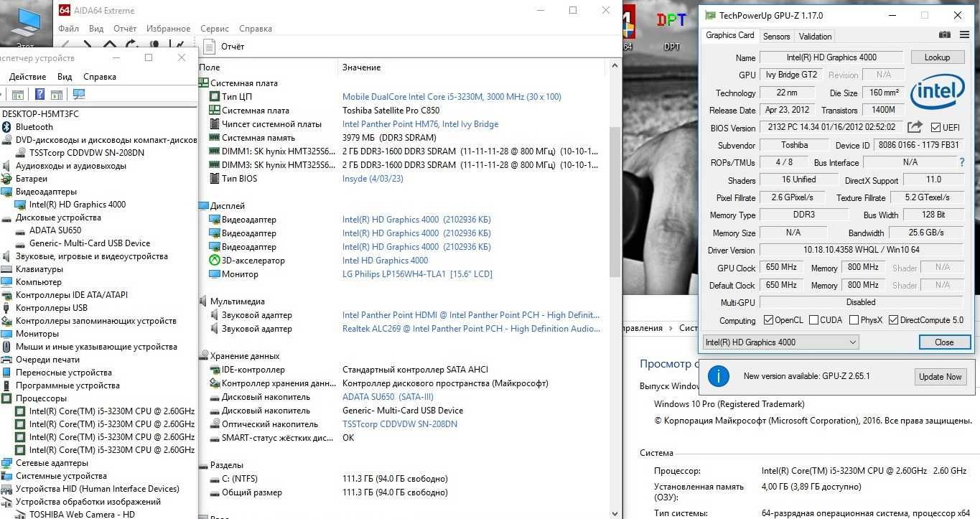
Task: Click the Тип ЦП processor icon in AIDA64
Action: click(x=215, y=97)
